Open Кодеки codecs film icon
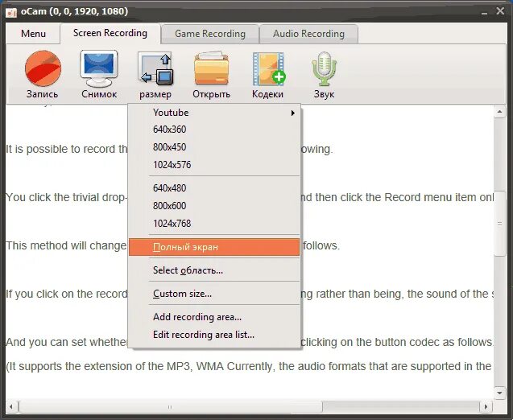513x420 pixels. (269, 68)
